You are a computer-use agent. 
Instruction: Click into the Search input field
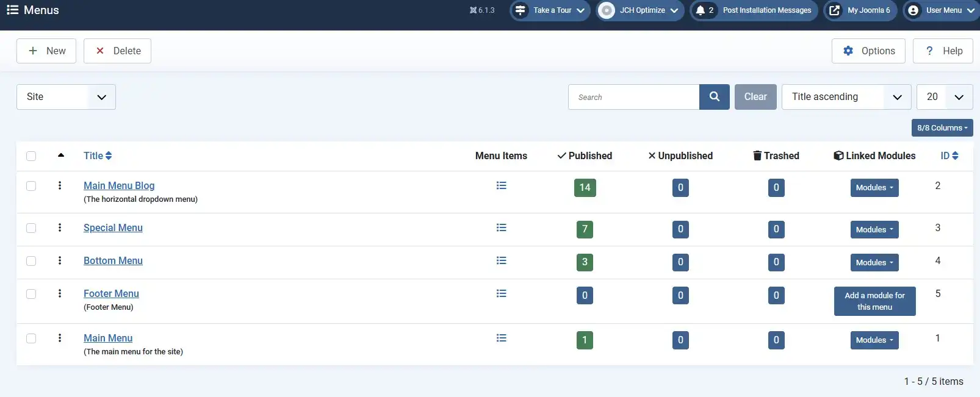point(633,97)
